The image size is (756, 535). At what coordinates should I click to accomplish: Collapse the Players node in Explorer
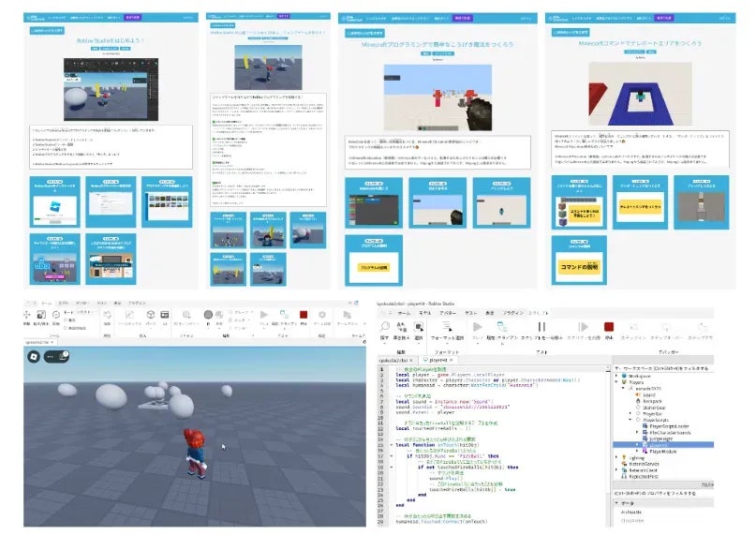[616, 382]
